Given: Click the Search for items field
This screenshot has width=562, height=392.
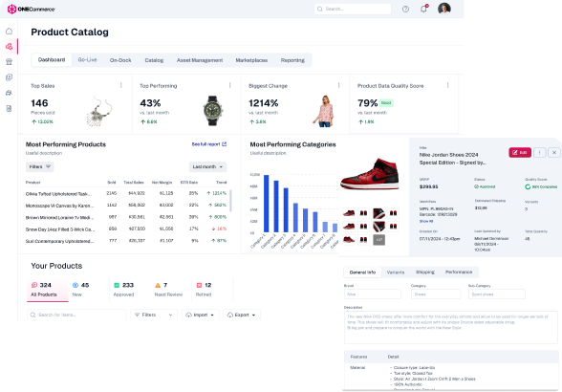Looking at the screenshot, I should pos(76,315).
